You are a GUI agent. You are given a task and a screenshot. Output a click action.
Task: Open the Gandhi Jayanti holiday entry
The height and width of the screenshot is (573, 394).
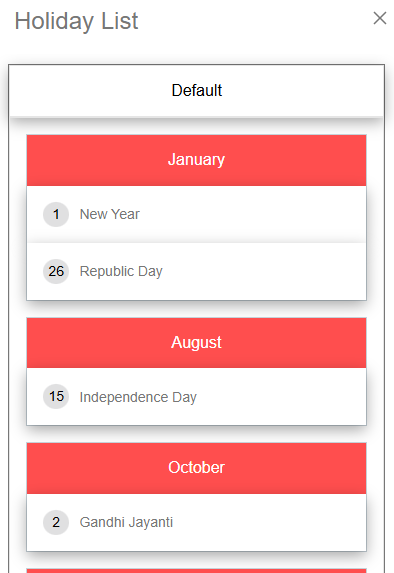click(126, 523)
